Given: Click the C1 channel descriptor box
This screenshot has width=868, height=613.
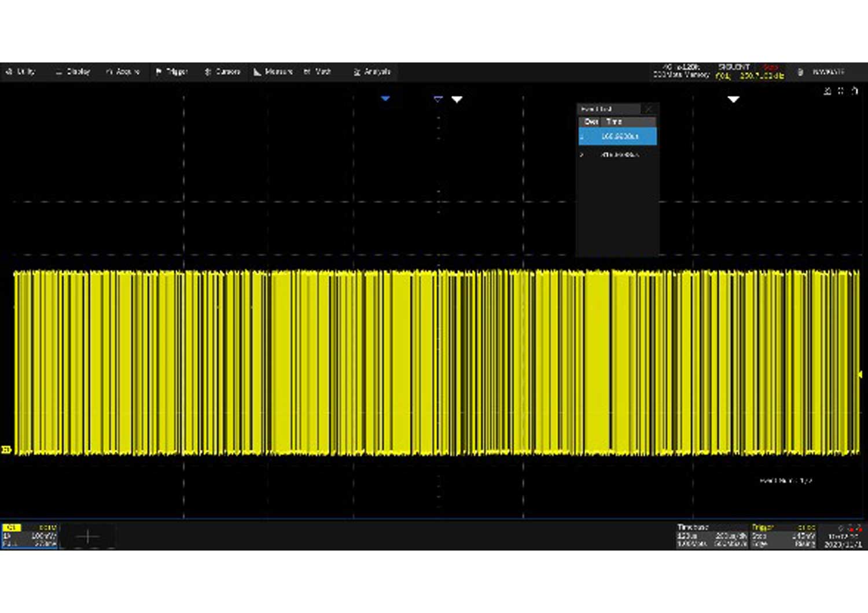Looking at the screenshot, I should tap(30, 536).
